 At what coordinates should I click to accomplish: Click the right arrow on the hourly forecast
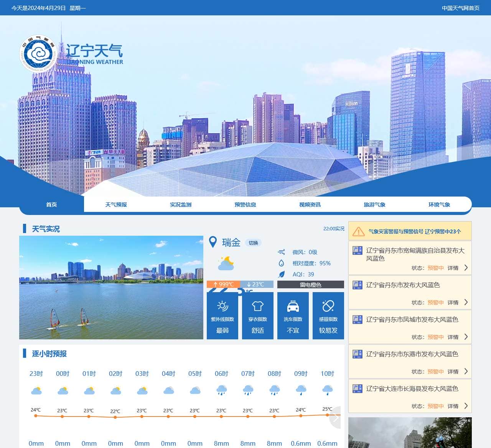[x=334, y=418]
